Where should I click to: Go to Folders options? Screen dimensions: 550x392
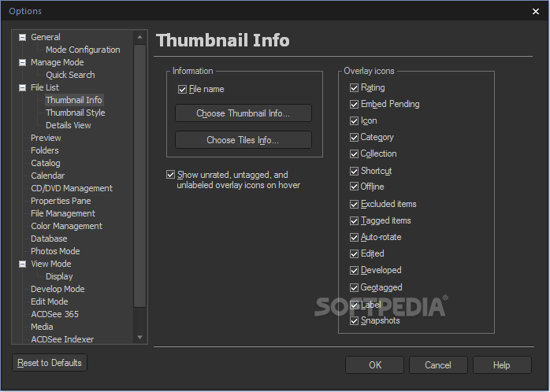pos(45,150)
